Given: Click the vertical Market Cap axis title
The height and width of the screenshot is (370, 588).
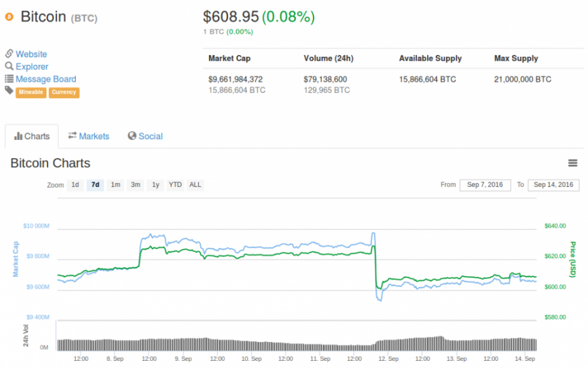Looking at the screenshot, I should click(16, 259).
